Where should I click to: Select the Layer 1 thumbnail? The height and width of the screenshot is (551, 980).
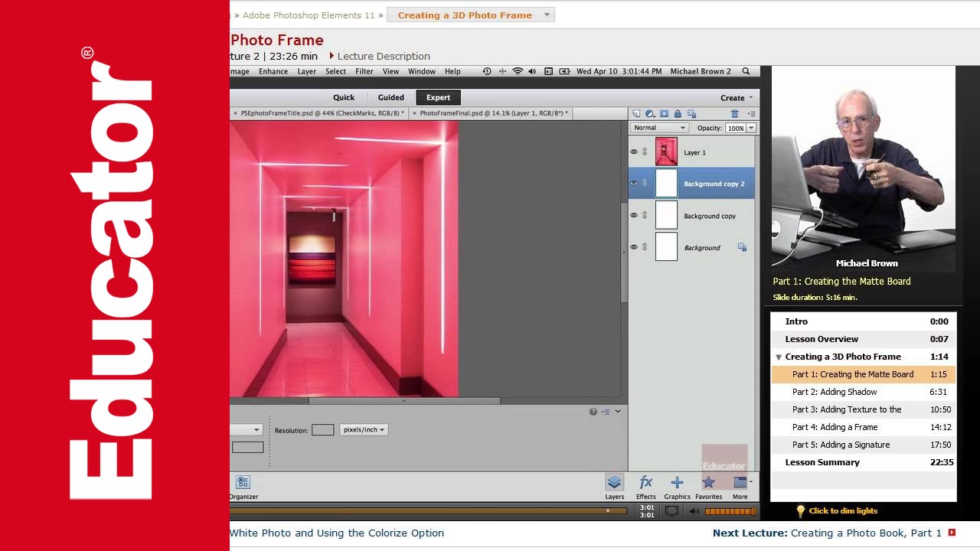pos(666,152)
